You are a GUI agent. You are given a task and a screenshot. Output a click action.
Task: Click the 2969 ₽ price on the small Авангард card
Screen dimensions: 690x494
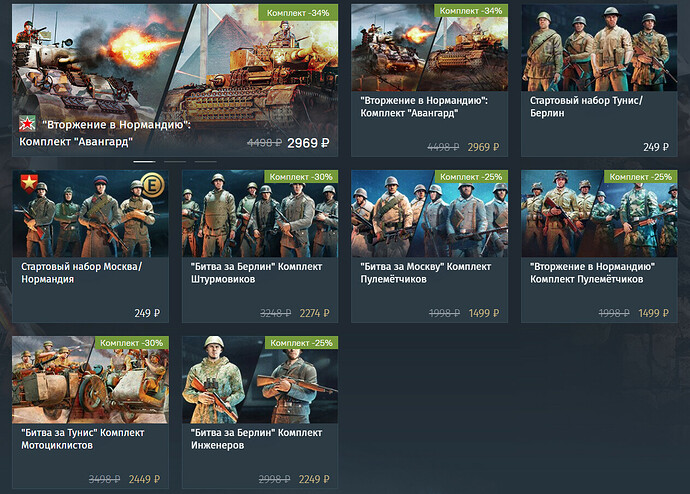pyautogui.click(x=483, y=147)
